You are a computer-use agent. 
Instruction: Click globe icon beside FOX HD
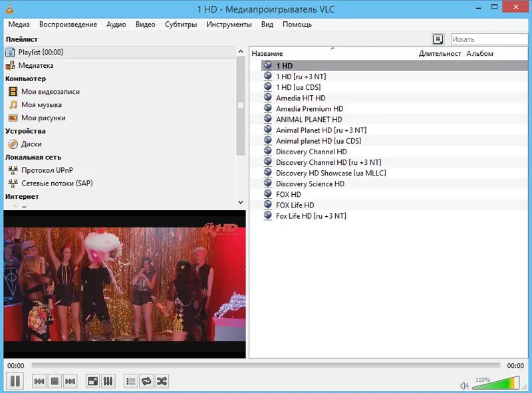click(268, 194)
